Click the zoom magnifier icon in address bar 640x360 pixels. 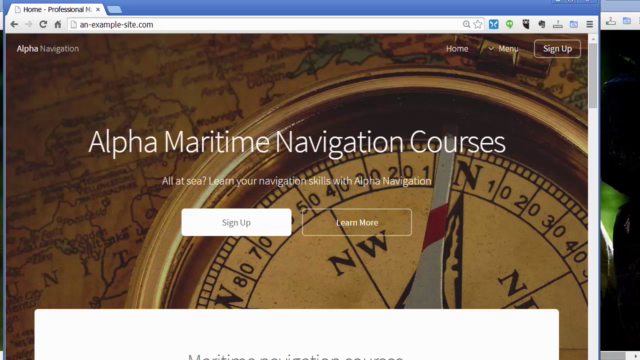tap(466, 24)
